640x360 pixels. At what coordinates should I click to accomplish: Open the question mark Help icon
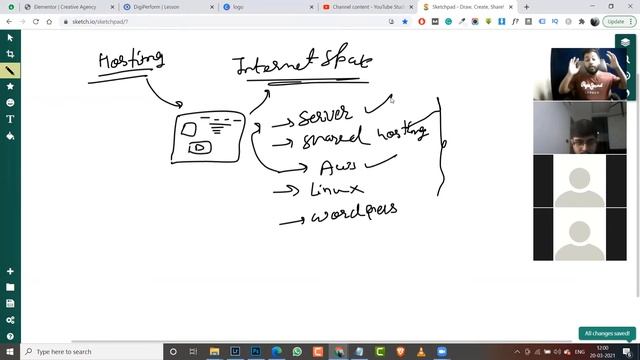10,336
